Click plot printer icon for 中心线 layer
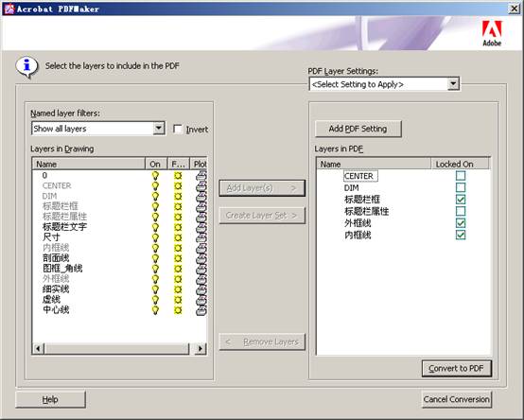Viewport: 524px width, 420px height. (x=201, y=310)
